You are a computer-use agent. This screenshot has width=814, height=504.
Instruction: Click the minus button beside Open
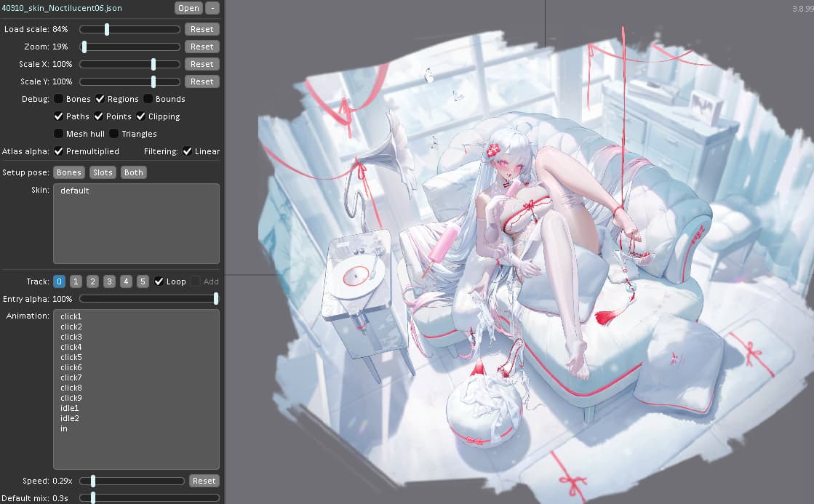pos(212,8)
